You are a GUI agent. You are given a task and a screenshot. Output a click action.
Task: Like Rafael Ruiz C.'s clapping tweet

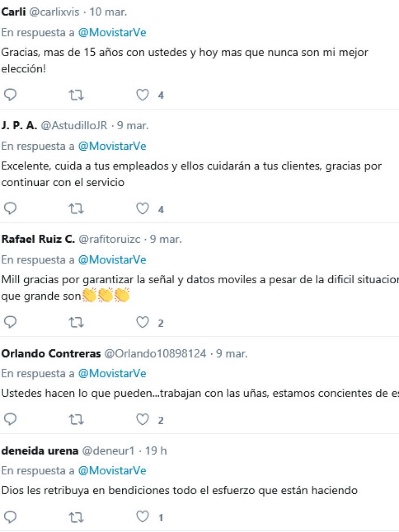142,322
